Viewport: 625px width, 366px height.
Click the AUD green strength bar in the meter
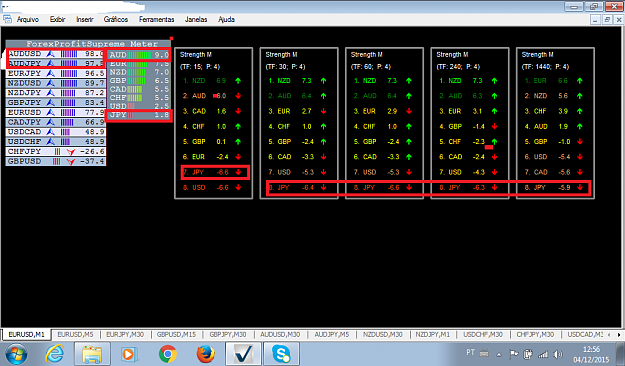(x=139, y=55)
